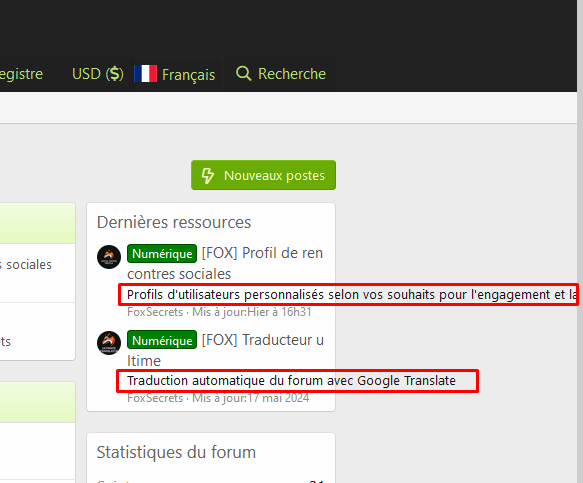Click FoxSecrets author under first resource

(x=155, y=312)
